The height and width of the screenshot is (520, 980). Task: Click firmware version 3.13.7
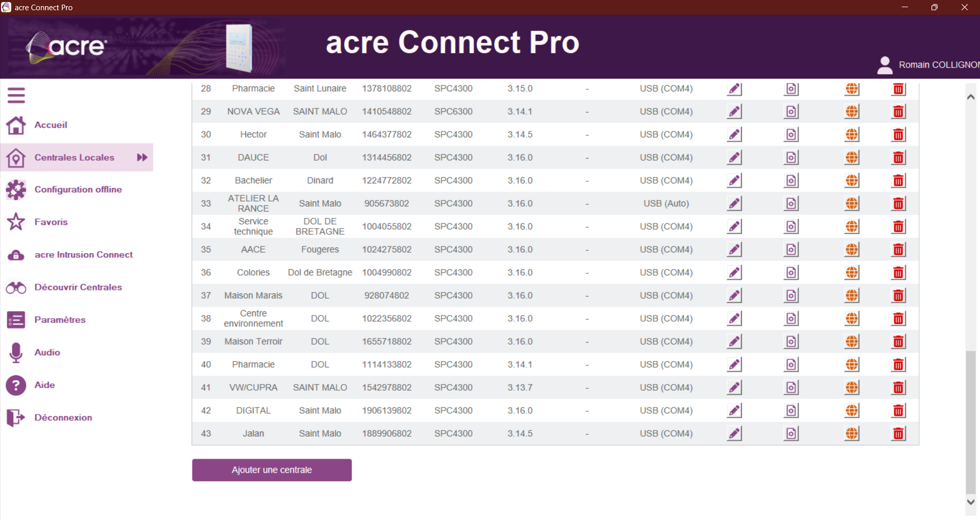520,388
